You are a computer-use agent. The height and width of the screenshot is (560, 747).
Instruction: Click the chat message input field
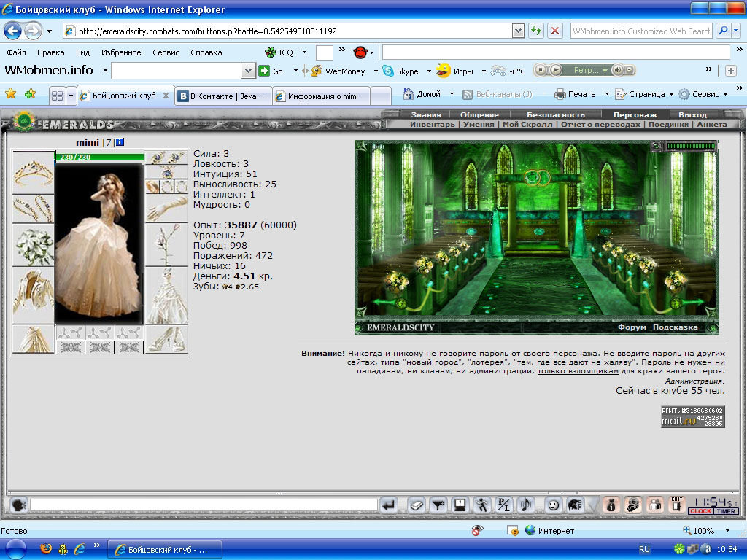click(x=204, y=505)
